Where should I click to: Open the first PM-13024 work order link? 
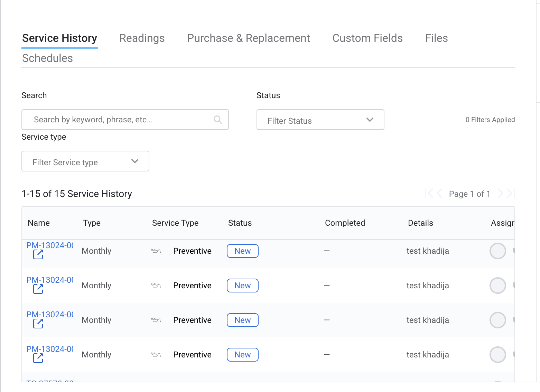point(50,245)
